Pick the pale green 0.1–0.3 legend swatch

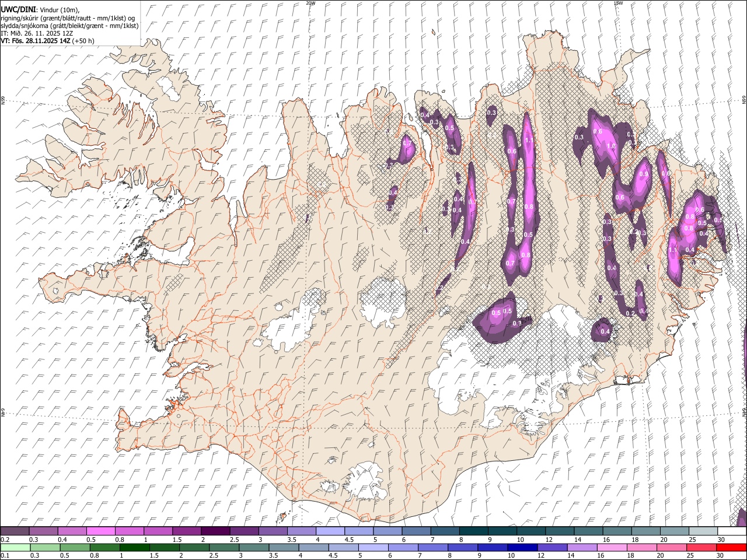[x=15, y=548]
